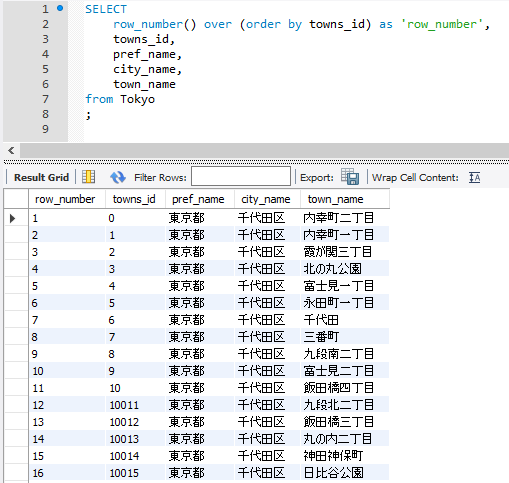Click the form editor grid icon

(88, 177)
